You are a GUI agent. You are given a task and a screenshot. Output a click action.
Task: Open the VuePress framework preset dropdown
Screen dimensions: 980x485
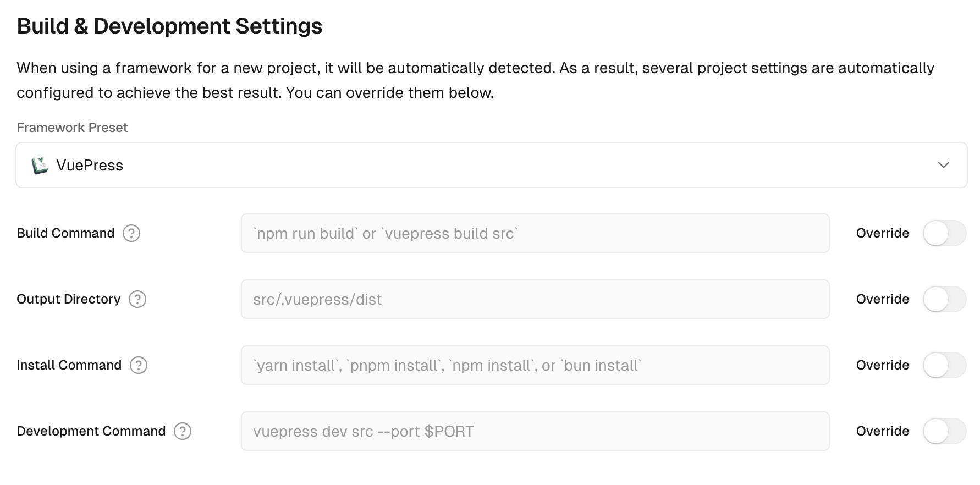tap(491, 165)
